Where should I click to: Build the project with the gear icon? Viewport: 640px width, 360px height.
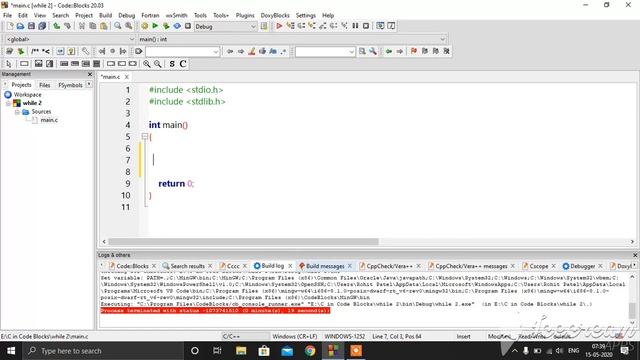pyautogui.click(x=144, y=26)
